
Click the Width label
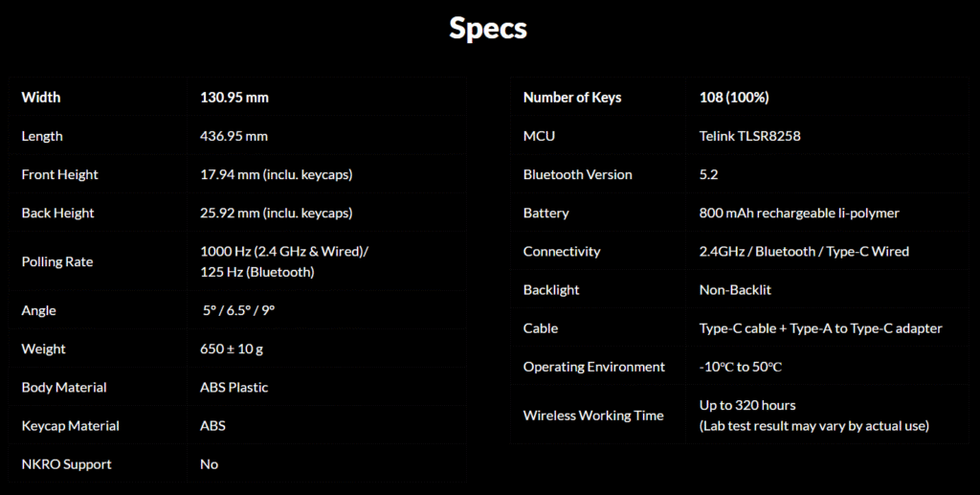[x=41, y=98]
